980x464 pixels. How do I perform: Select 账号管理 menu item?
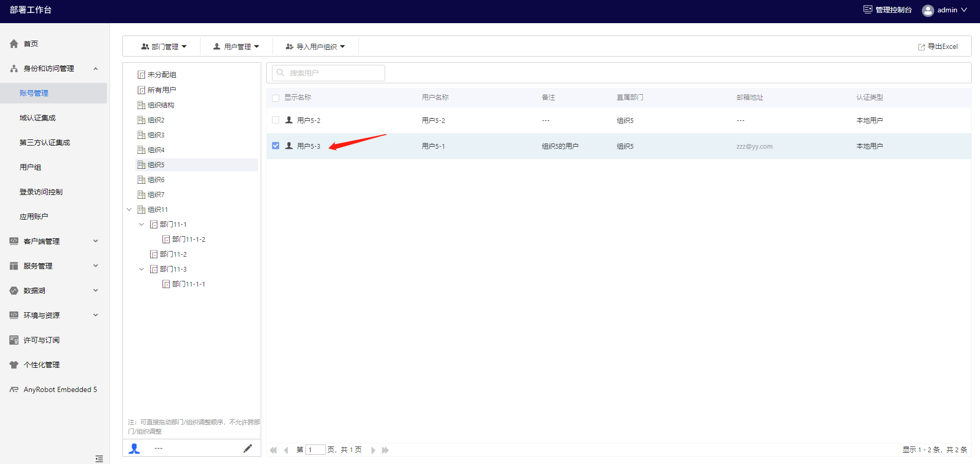(53, 93)
